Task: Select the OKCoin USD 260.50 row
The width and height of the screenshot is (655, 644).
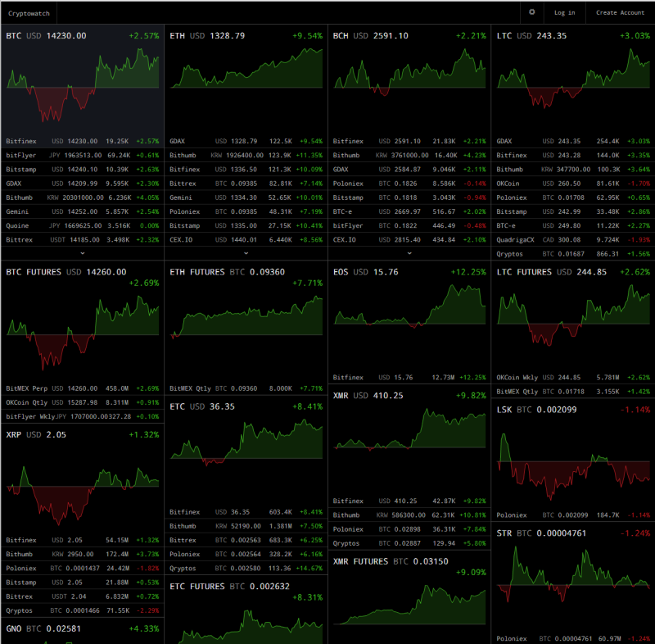Action: click(573, 184)
